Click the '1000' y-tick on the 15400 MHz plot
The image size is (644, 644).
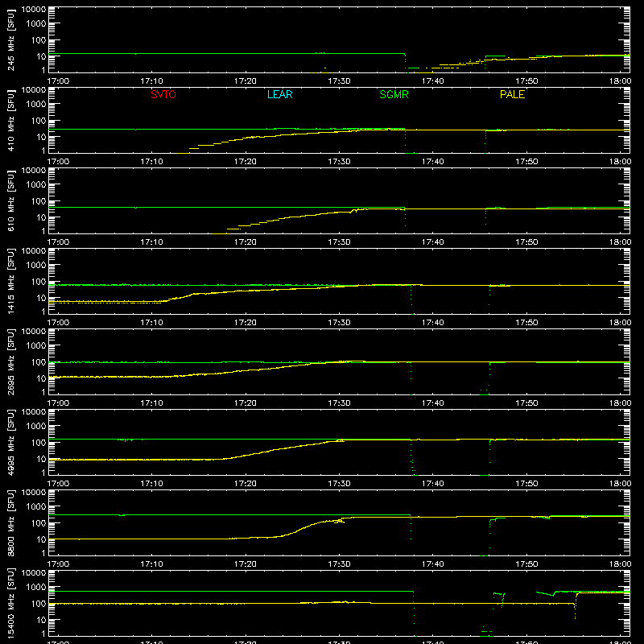coord(36,588)
